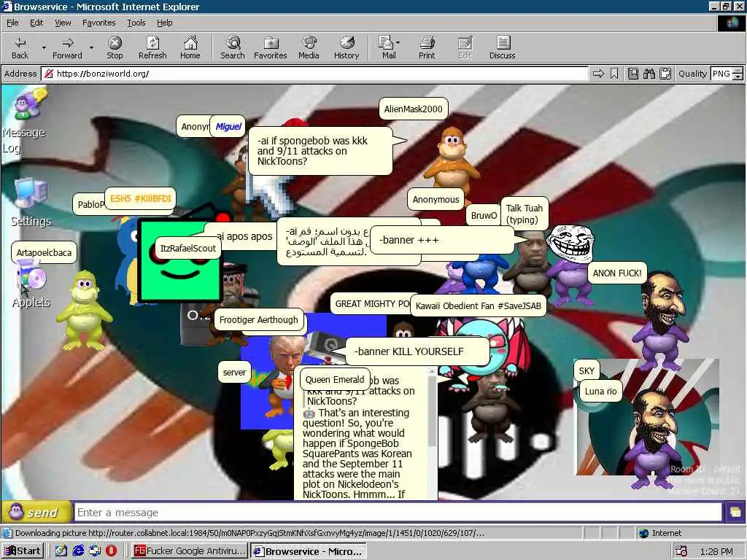The height and width of the screenshot is (560, 747).
Task: Click the Go arrow beside address bar
Action: click(x=598, y=74)
